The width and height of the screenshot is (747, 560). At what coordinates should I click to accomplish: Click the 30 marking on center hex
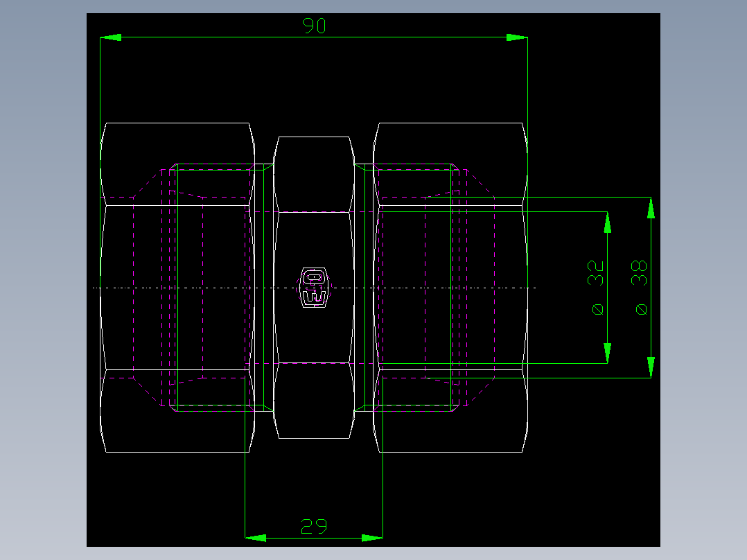click(x=314, y=288)
